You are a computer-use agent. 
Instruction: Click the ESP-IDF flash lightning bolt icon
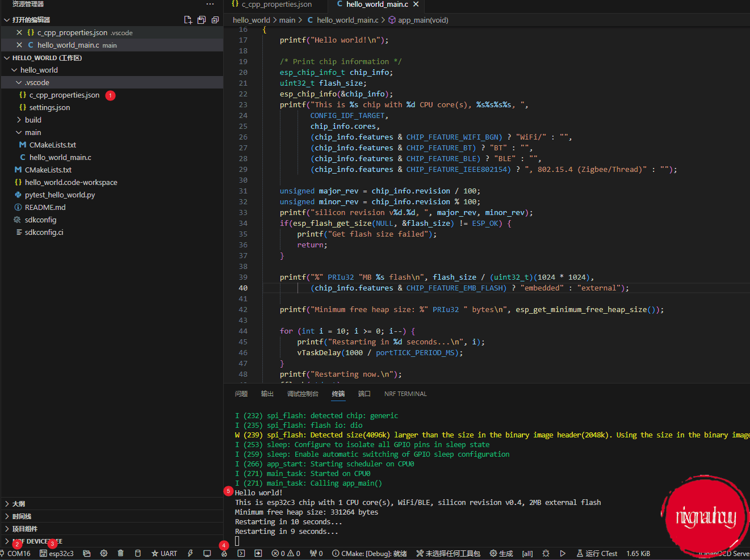point(190,553)
